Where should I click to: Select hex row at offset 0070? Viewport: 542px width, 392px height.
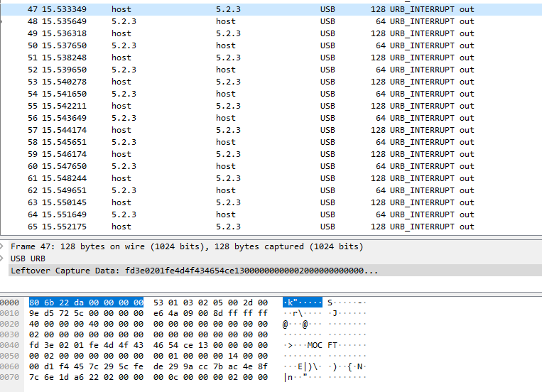(x=148, y=378)
